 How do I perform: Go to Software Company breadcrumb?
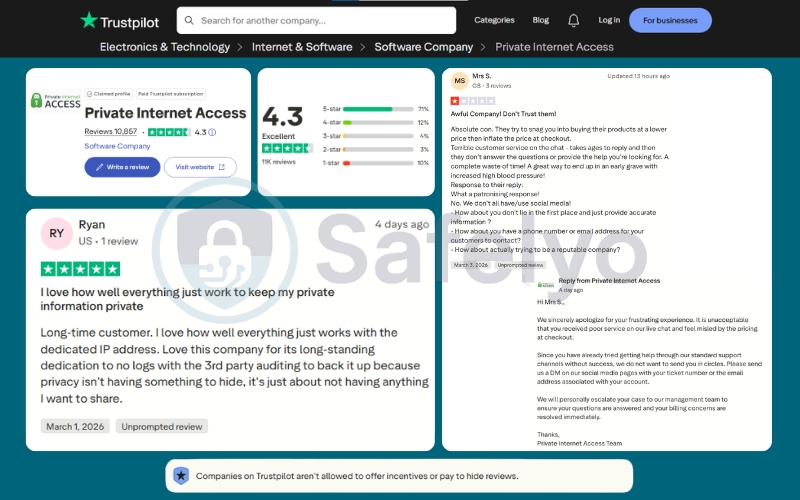coord(423,47)
